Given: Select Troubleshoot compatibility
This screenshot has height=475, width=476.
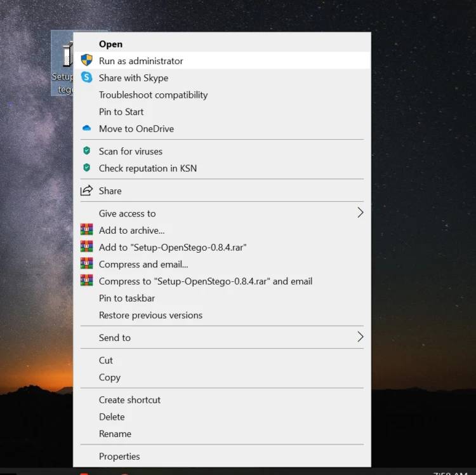Looking at the screenshot, I should pos(153,95).
